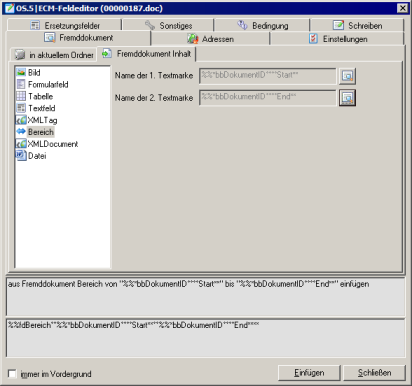Click the 'in aktuellem Ordner' folder icon
The height and width of the screenshot is (386, 412).
pos(20,55)
